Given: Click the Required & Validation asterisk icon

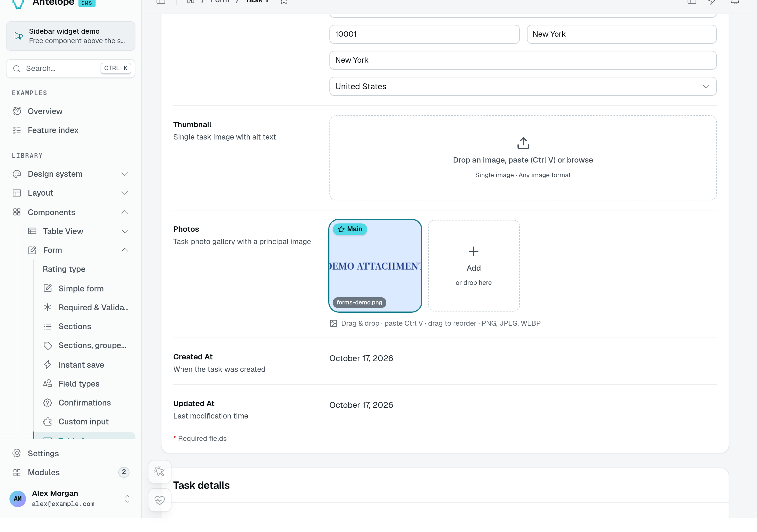Looking at the screenshot, I should click(48, 307).
